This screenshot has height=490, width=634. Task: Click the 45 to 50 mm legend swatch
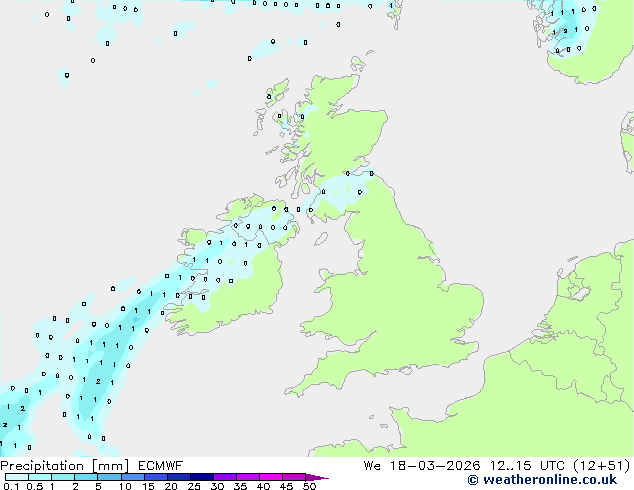(294, 477)
